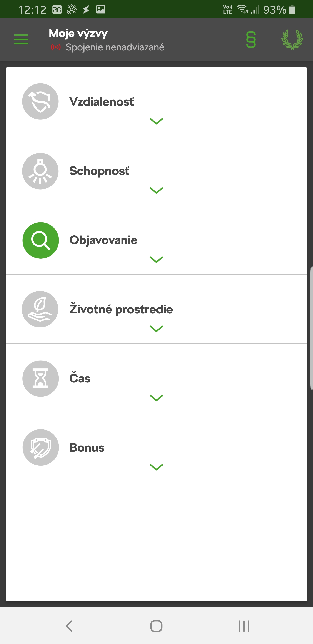Expand the Vzdialenosť section chevron
This screenshot has height=644, width=313.
point(156,121)
